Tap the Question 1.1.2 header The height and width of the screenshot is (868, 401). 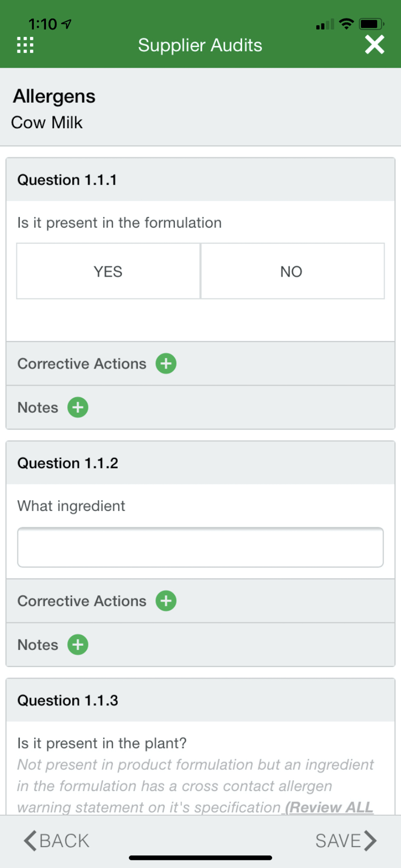(x=200, y=463)
